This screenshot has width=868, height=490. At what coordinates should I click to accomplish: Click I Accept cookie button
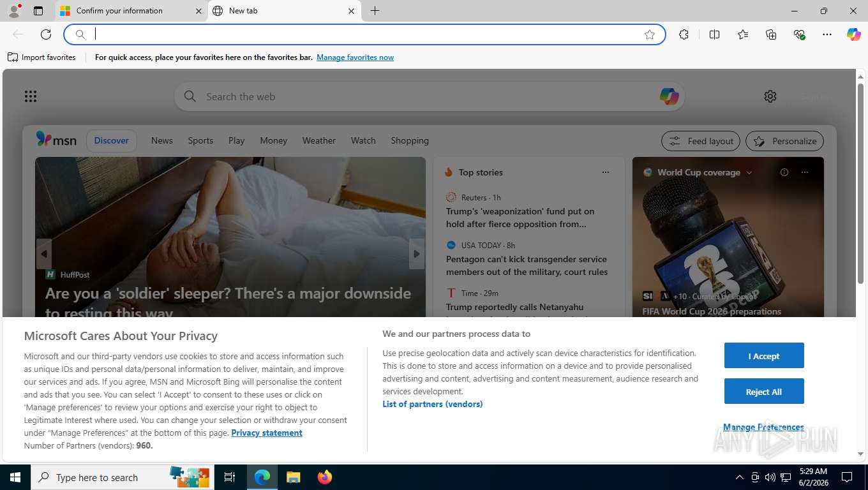(x=764, y=356)
